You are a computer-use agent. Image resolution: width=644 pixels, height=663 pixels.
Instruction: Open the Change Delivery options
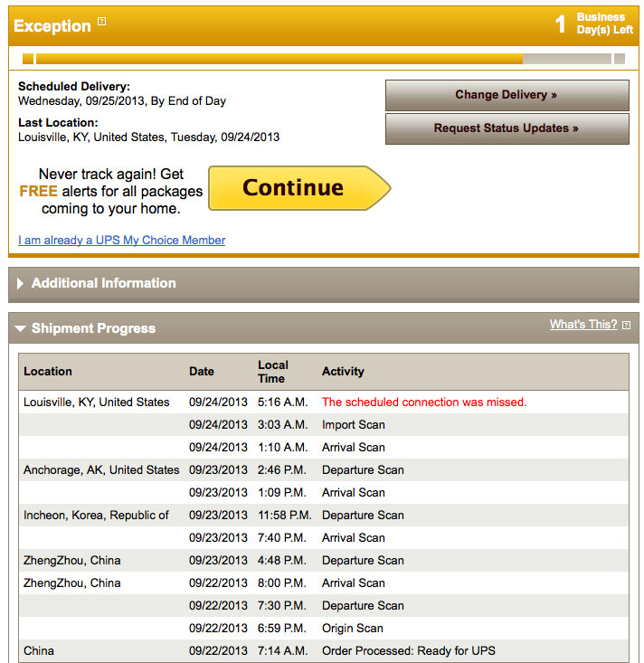(x=507, y=95)
